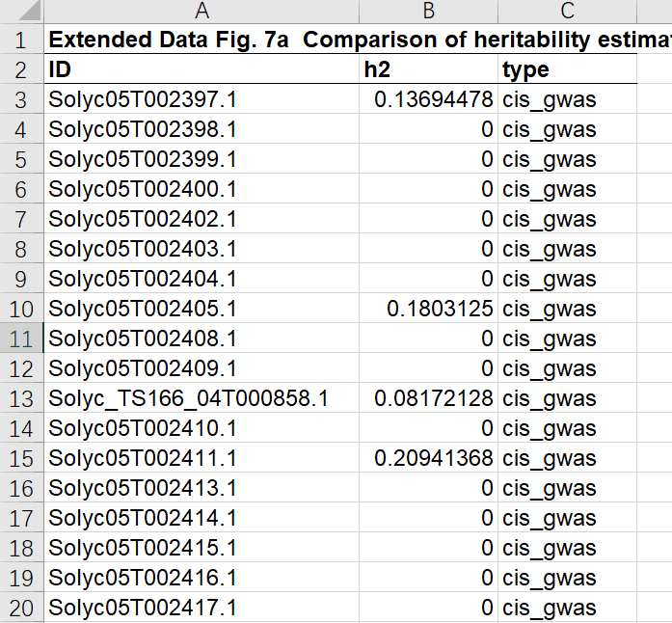Select cell with value 0.08172128
Image resolution: width=672 pixels, height=623 pixels.
(428, 398)
